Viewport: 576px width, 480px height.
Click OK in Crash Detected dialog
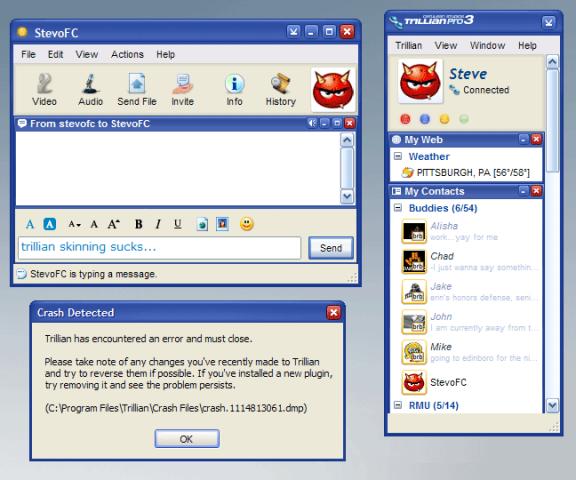coord(187,439)
